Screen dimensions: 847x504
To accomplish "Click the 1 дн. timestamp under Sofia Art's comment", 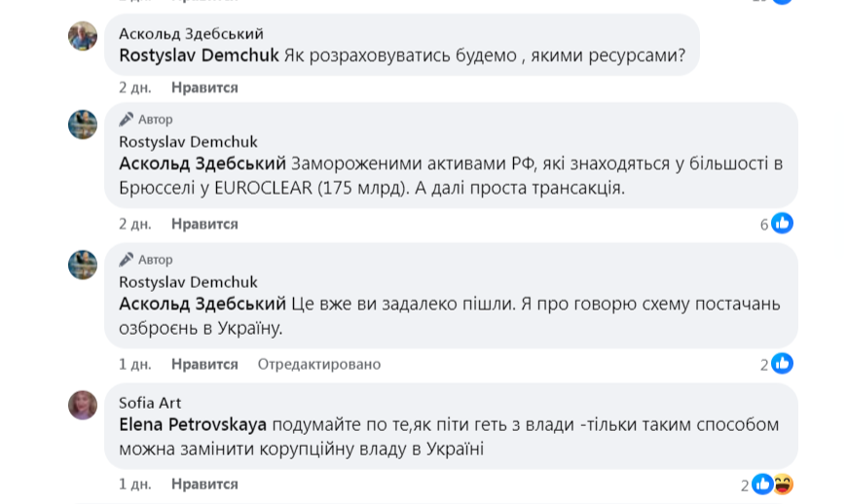I will coord(134,484).
